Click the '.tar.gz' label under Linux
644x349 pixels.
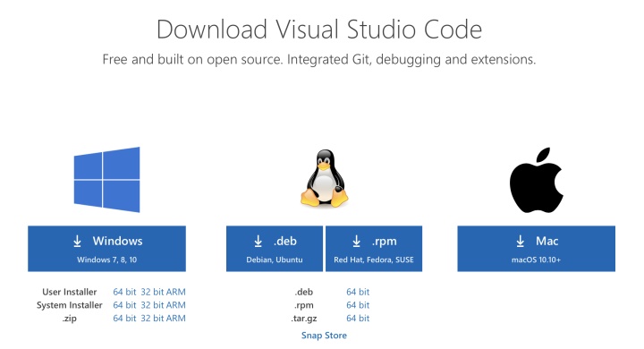pyautogui.click(x=304, y=319)
